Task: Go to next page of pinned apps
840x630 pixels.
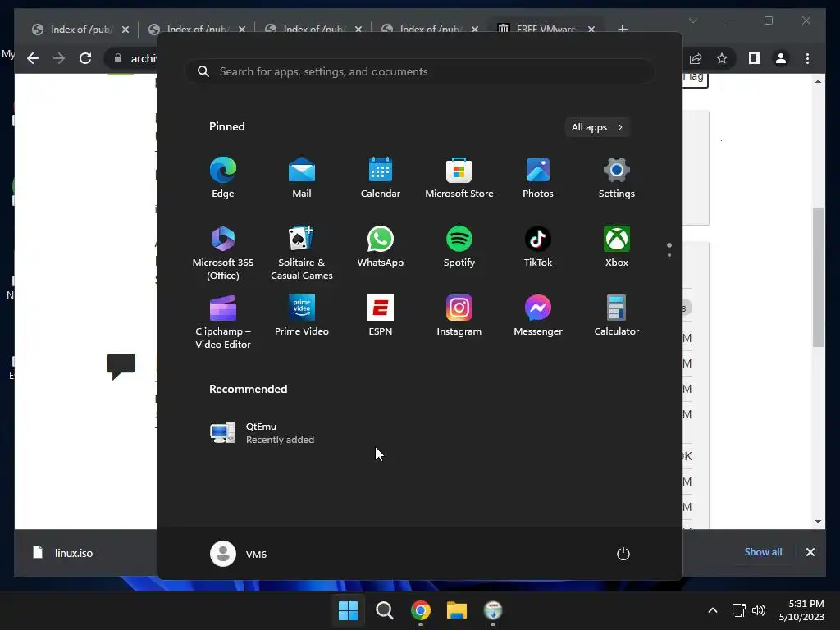Action: [669, 255]
